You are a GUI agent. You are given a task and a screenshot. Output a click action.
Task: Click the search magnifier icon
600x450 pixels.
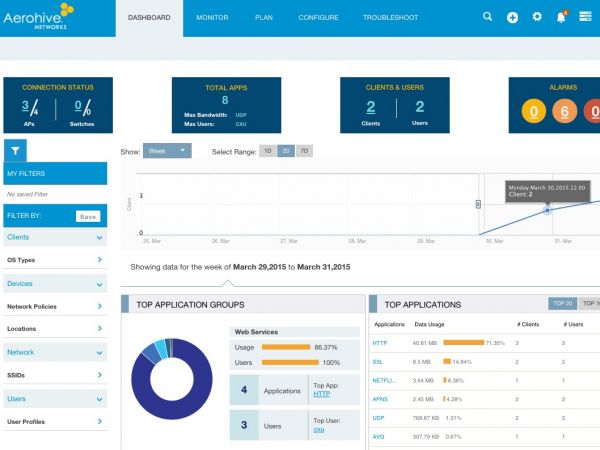point(487,16)
